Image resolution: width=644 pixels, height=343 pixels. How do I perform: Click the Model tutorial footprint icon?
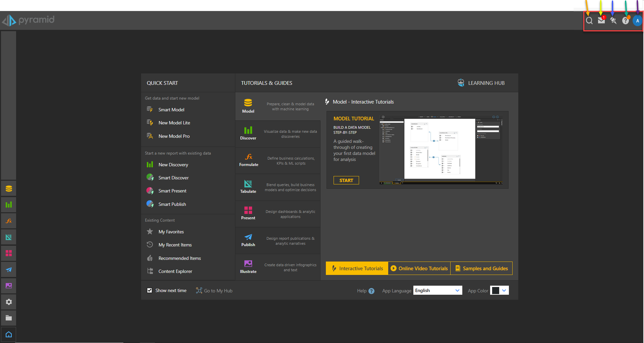pyautogui.click(x=327, y=102)
